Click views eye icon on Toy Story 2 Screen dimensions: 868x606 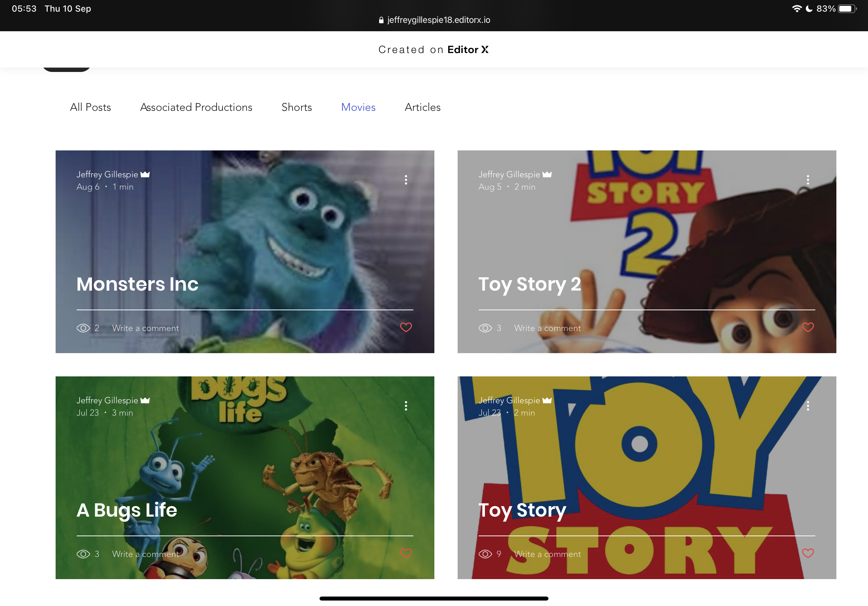[485, 328]
